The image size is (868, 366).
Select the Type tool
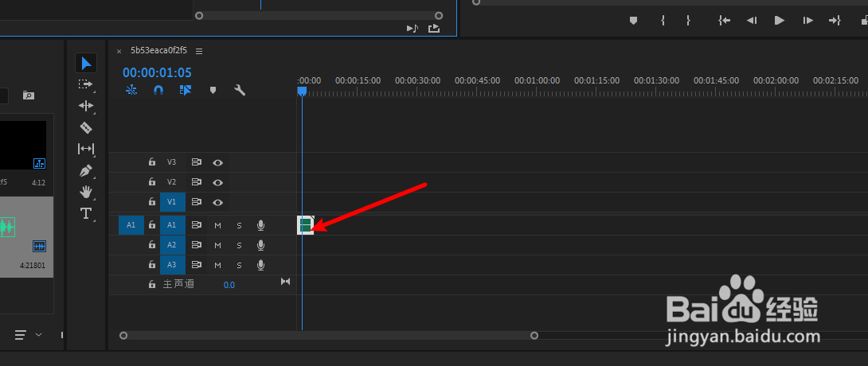[x=86, y=213]
